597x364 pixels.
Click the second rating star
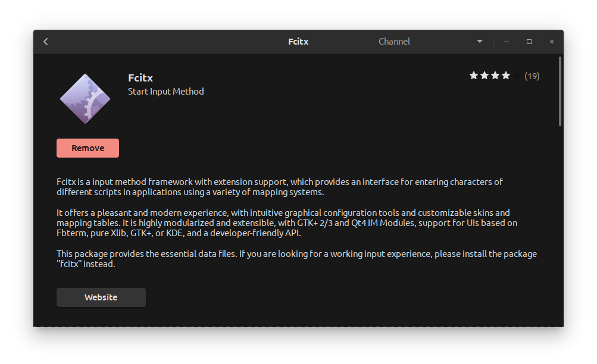[485, 76]
